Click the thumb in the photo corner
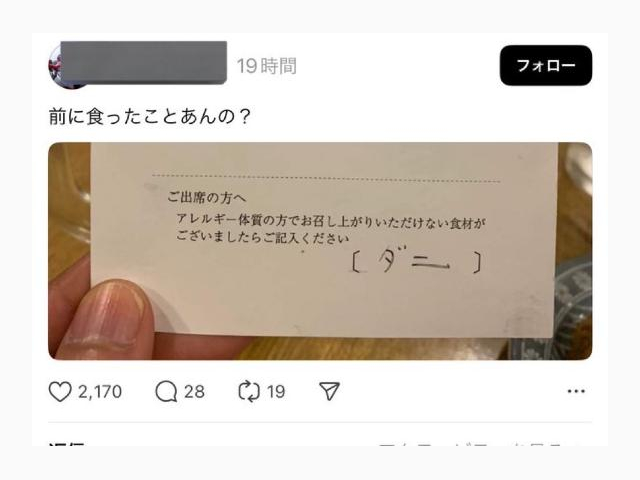640x480 pixels. 104,318
